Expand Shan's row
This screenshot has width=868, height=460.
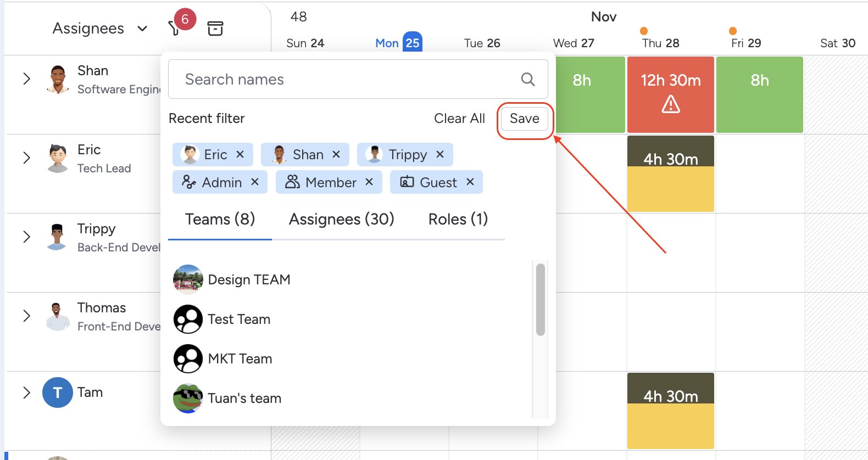26,79
